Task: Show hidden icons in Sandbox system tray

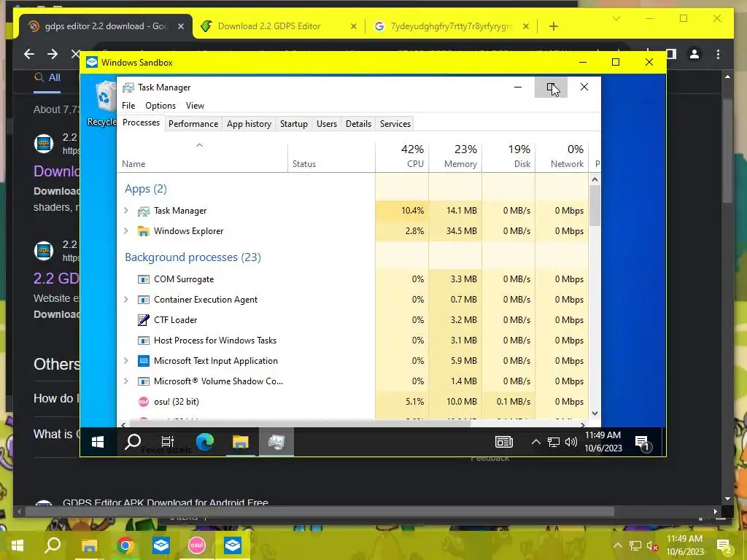Action: click(x=535, y=443)
